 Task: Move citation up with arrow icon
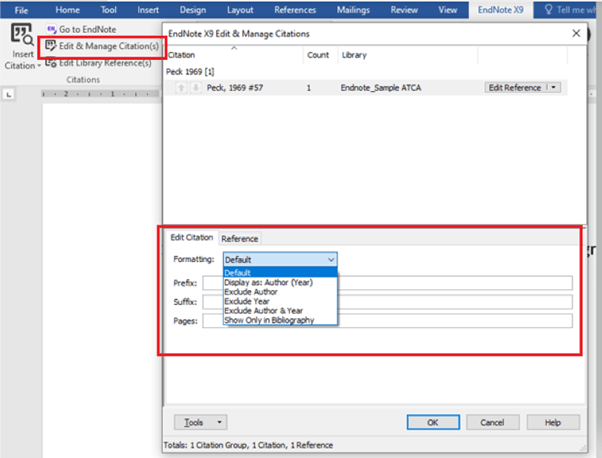pos(182,88)
